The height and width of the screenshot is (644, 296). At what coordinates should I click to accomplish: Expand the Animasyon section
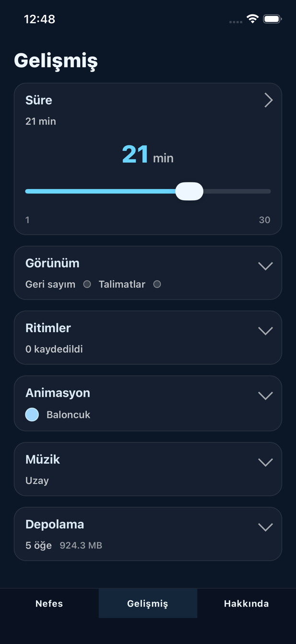265,395
